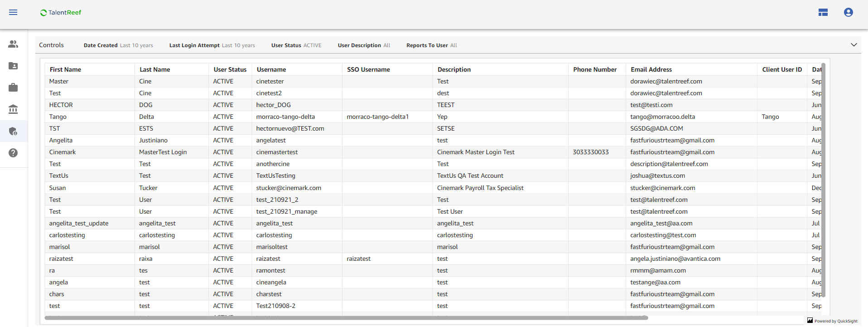
Task: Open the contact folder sidebar icon
Action: coord(13,66)
